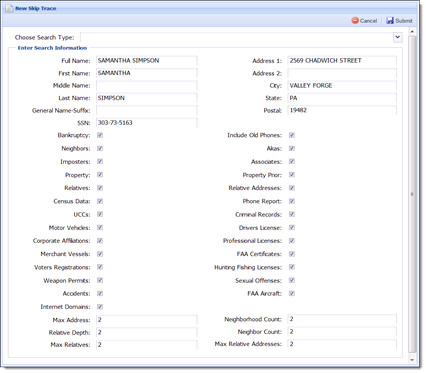The width and height of the screenshot is (426, 373).
Task: Click the Address 2 input field
Action: click(x=342, y=73)
